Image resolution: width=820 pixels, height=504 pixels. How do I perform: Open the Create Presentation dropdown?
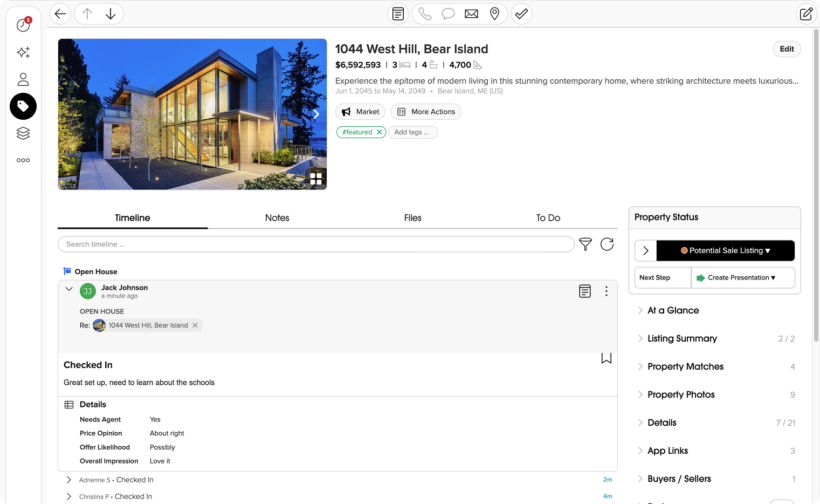pos(743,278)
